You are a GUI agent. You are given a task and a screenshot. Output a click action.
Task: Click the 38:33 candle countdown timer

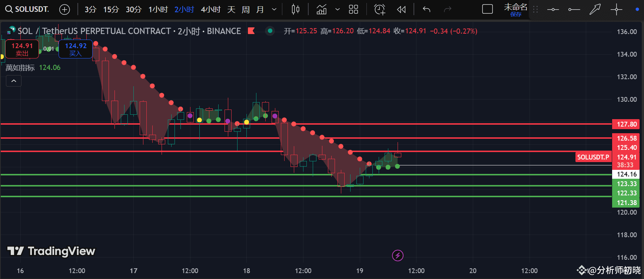pyautogui.click(x=625, y=165)
